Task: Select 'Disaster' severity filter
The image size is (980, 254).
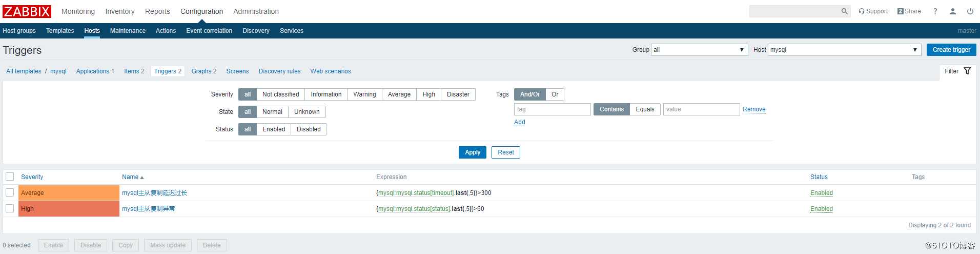Action: coord(458,94)
